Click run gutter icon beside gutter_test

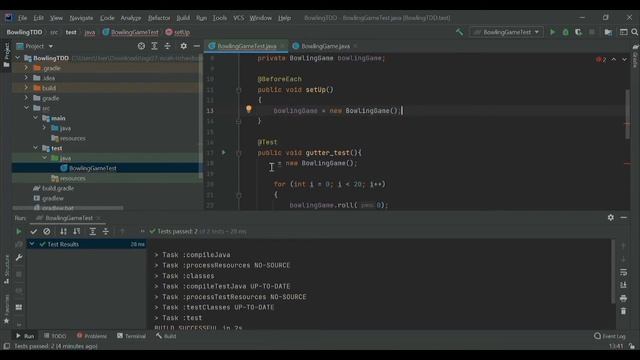tap(224, 152)
